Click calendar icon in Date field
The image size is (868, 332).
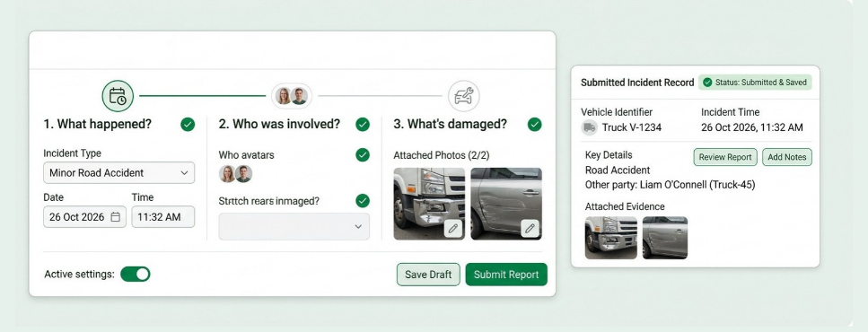coord(115,217)
